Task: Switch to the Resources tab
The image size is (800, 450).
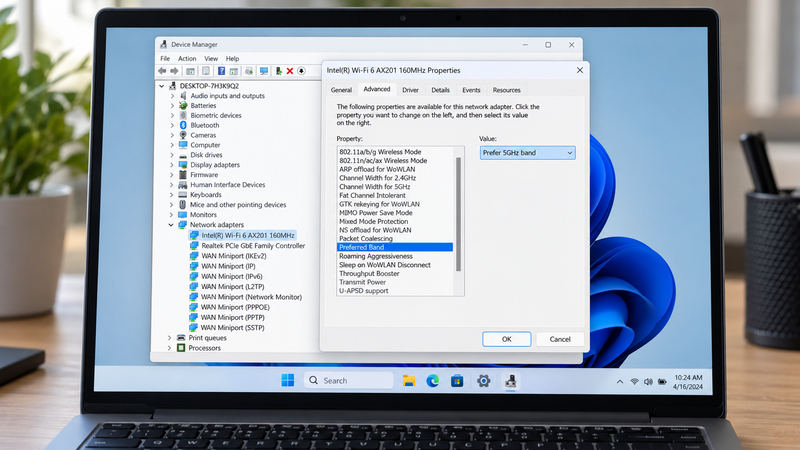Action: 506,90
